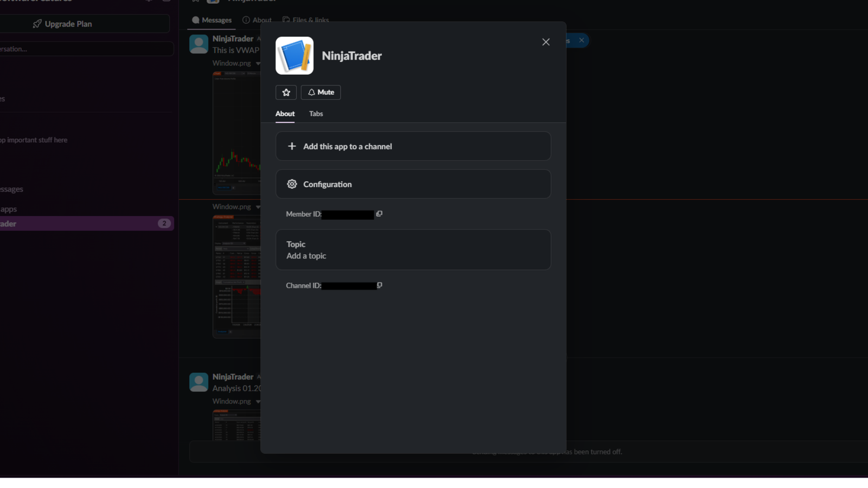Open the Configuration settings row
Screen dimensions: 868x488
point(413,184)
